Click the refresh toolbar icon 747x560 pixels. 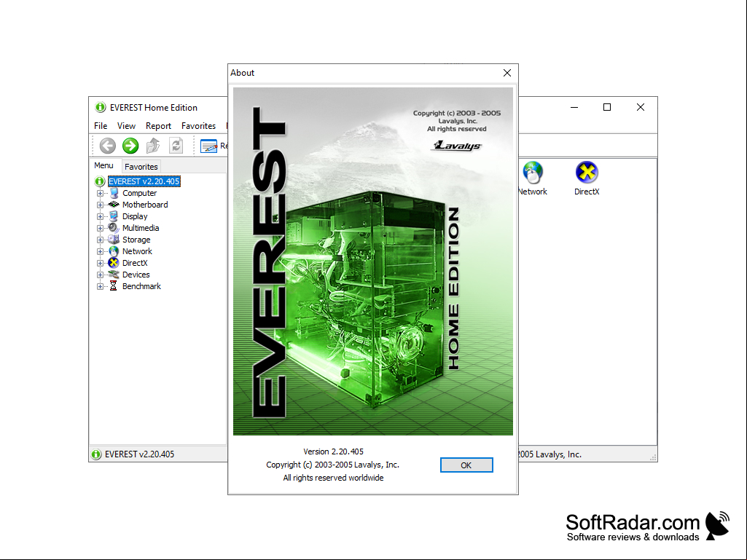pos(176,146)
